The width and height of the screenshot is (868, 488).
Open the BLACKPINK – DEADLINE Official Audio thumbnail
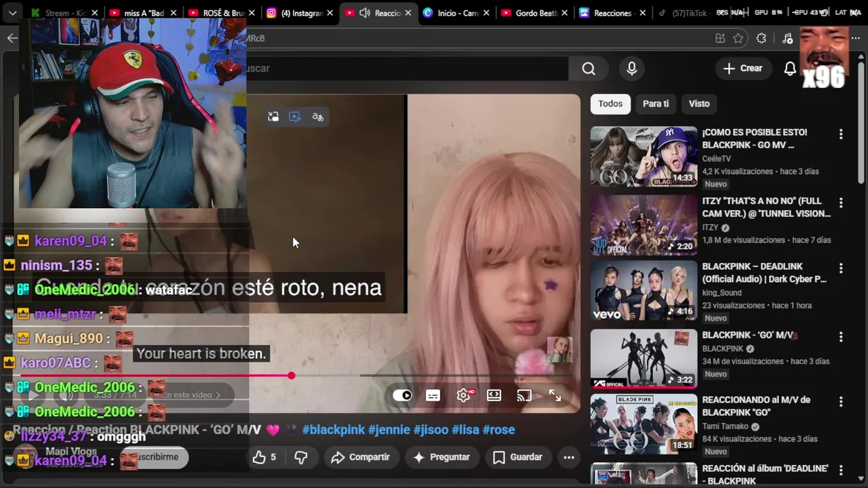(x=644, y=291)
